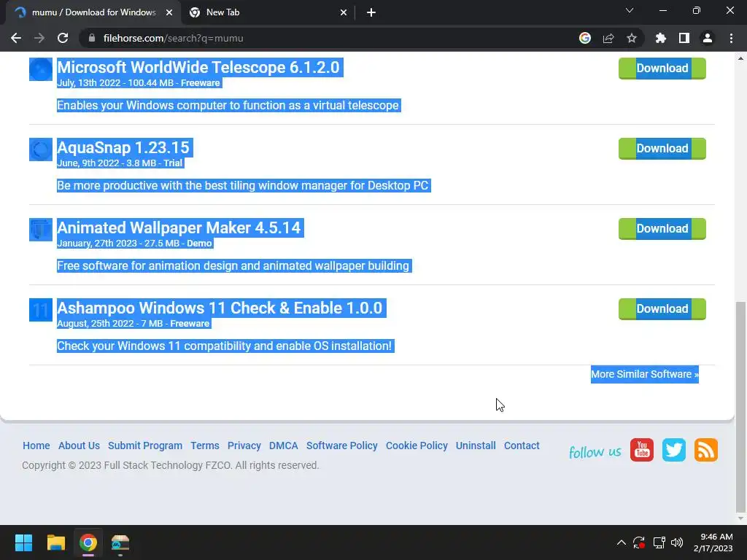
Task: Open the More Similar Software link
Action: [645, 374]
